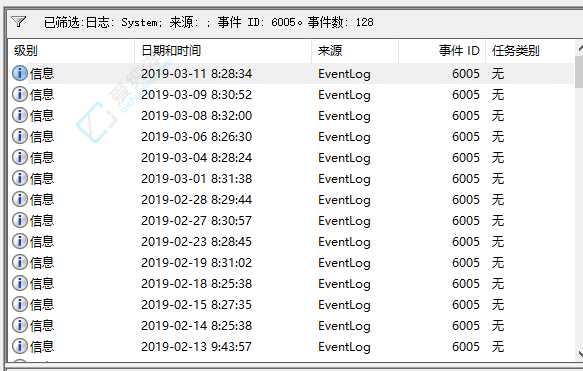Select the date 2019-02-19 8:31:02
Image resolution: width=583 pixels, height=371 pixels.
point(196,263)
